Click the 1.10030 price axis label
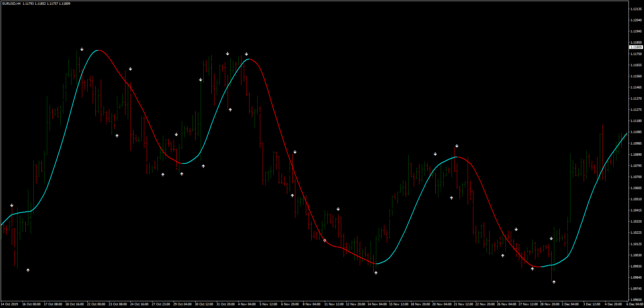Image resolution: width=644 pixels, height=308 pixels. click(636, 255)
